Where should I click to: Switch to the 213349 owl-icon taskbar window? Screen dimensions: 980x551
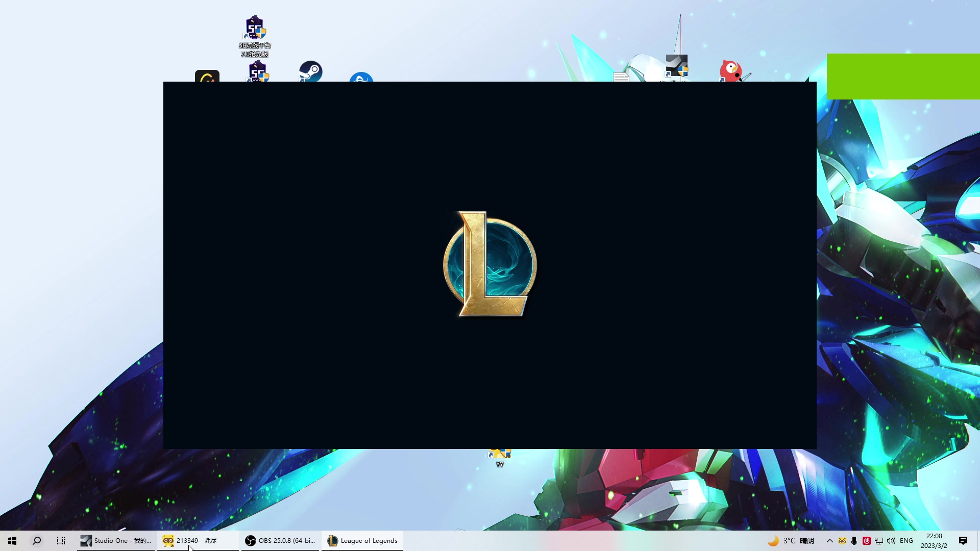(x=198, y=541)
